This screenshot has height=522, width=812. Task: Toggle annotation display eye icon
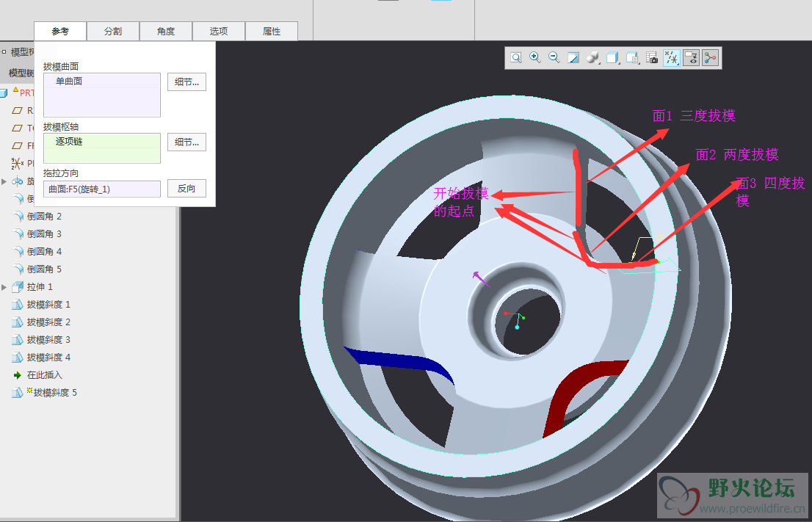[x=691, y=58]
